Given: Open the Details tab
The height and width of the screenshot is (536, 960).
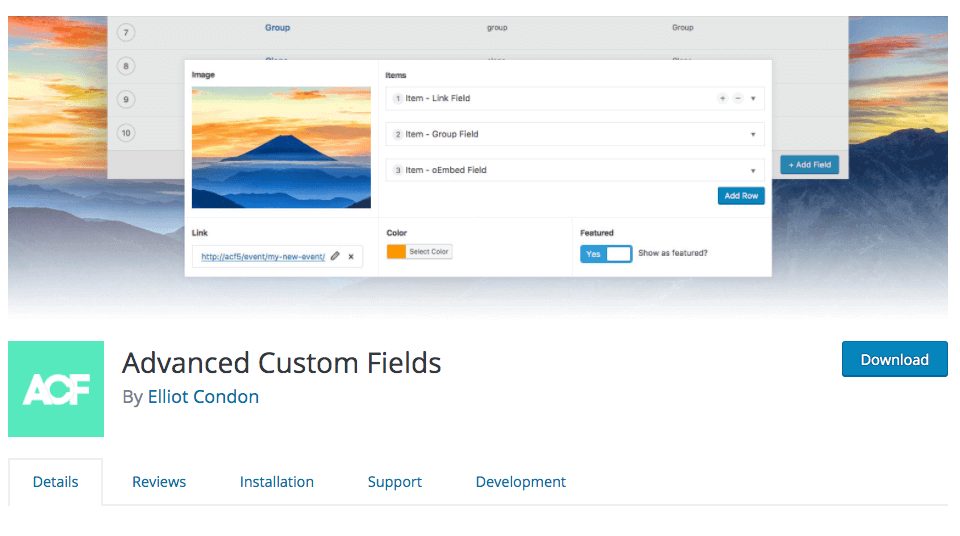Looking at the screenshot, I should (55, 482).
